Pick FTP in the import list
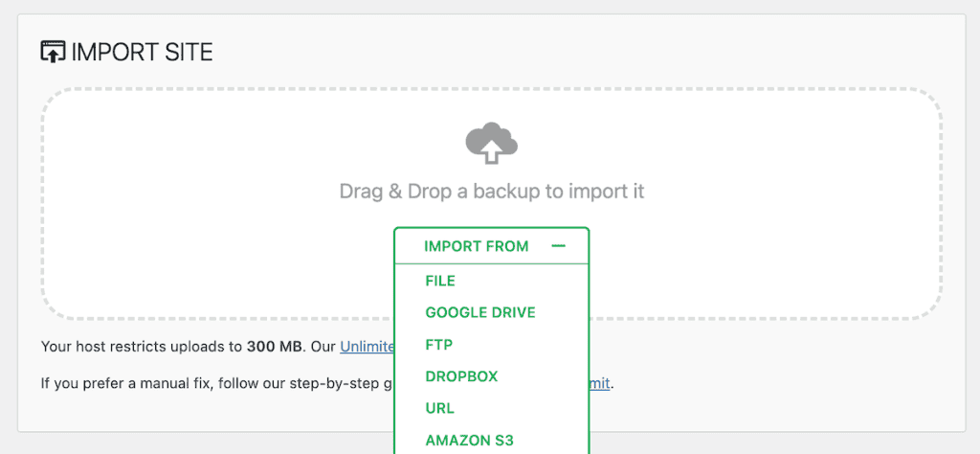980x454 pixels. (439, 345)
